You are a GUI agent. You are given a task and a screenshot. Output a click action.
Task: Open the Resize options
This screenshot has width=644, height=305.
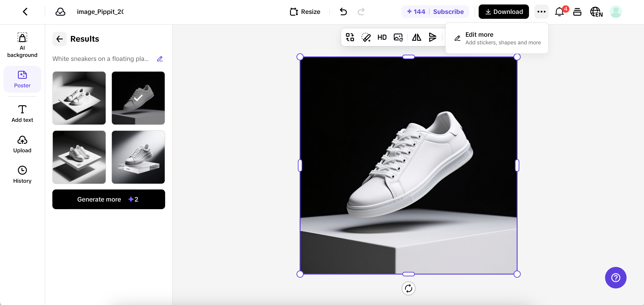tap(305, 11)
